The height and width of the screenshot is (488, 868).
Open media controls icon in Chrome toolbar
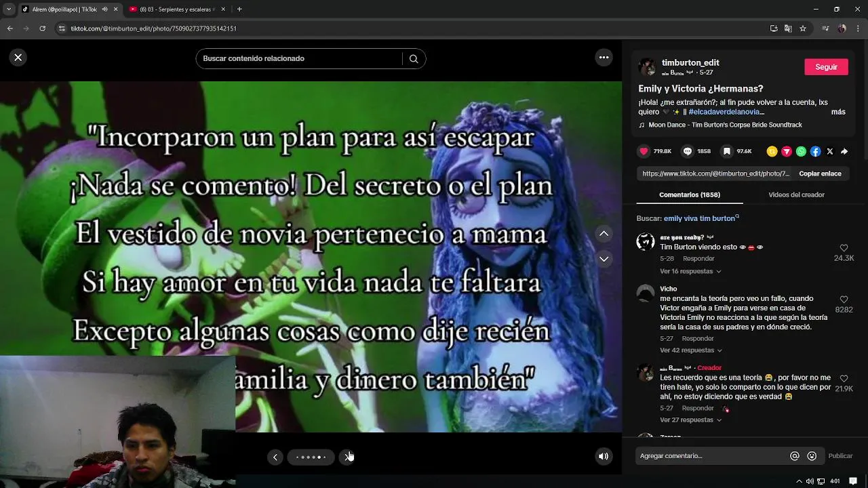pyautogui.click(x=825, y=28)
